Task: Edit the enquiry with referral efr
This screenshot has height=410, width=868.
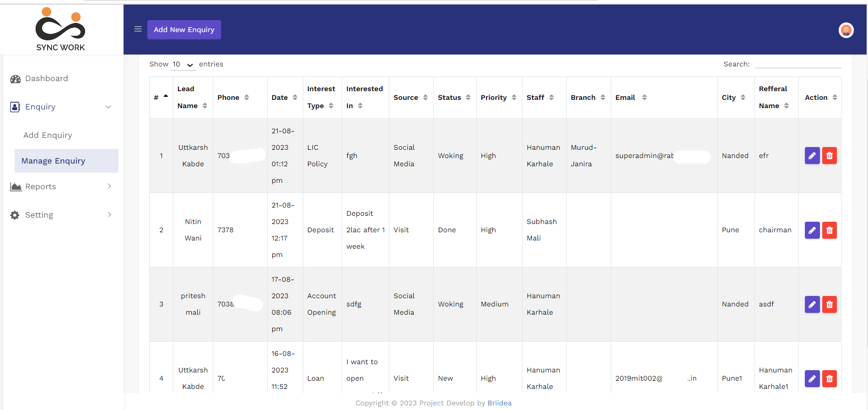Action: click(x=812, y=156)
